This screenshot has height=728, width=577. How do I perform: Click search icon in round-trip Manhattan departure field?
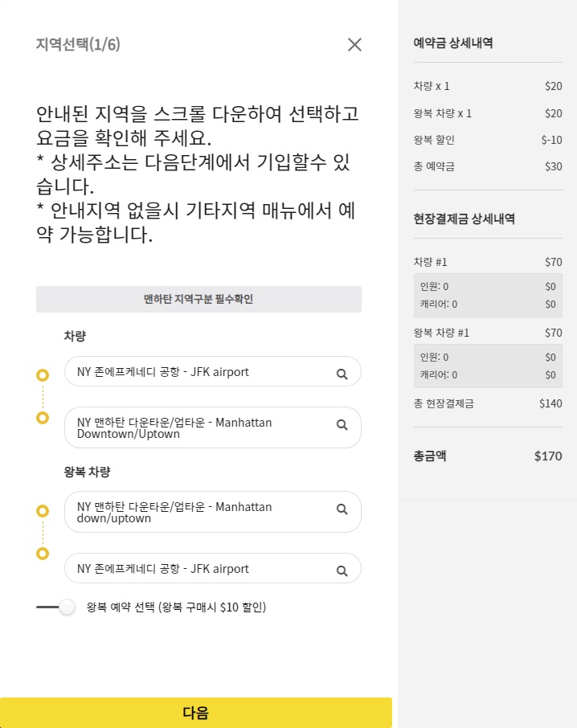coord(342,509)
